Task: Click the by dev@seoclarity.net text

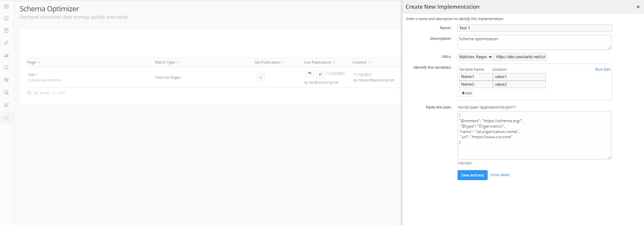Action: (321, 83)
